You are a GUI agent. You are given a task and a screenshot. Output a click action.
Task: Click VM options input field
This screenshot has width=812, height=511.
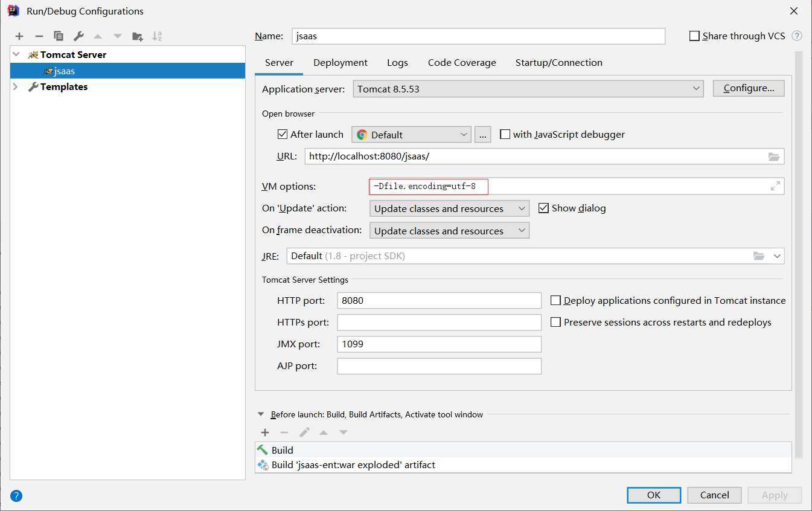[577, 186]
